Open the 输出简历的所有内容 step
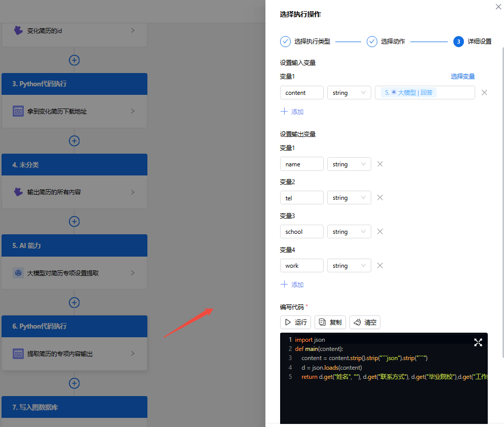The height and width of the screenshot is (427, 504). coord(74,192)
